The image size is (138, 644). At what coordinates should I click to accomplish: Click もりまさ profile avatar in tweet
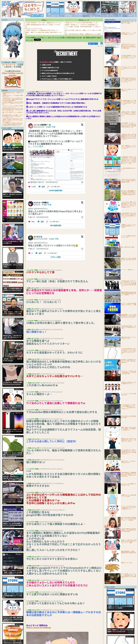(x=31, y=238)
